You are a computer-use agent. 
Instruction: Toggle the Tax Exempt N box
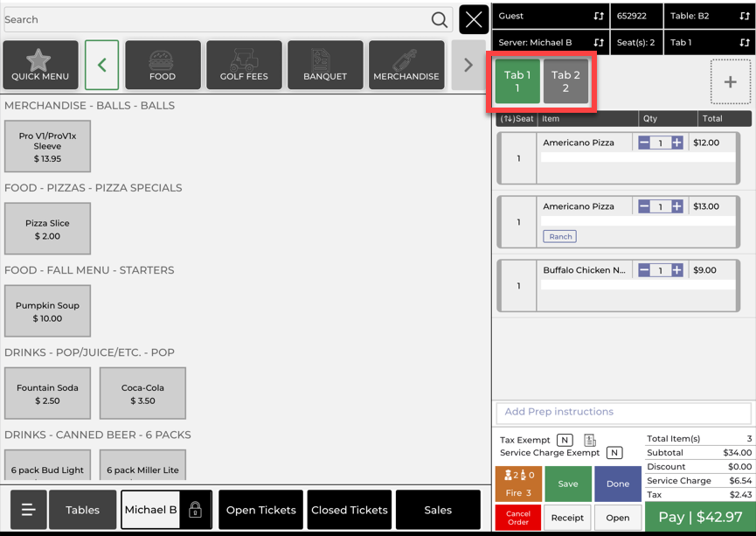coord(565,441)
